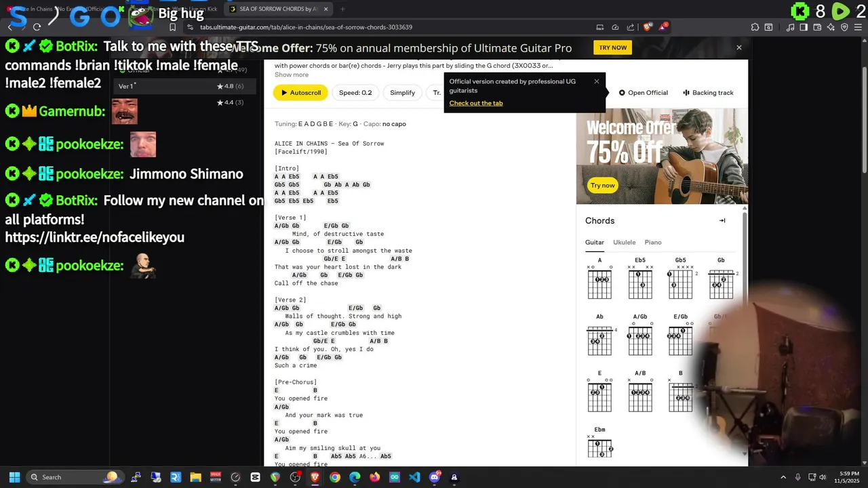868x488 pixels.
Task: Open Microsoft Edge from the taskbar
Action: 355,477
